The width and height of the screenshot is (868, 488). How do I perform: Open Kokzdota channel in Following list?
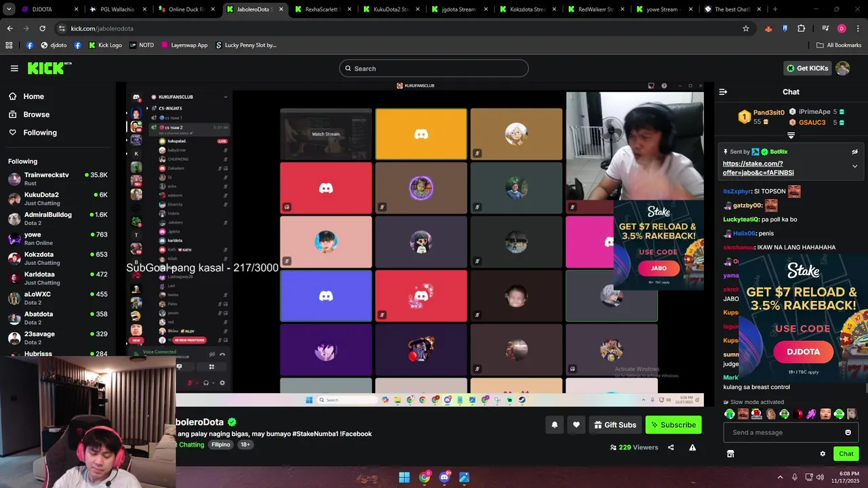[x=58, y=258]
